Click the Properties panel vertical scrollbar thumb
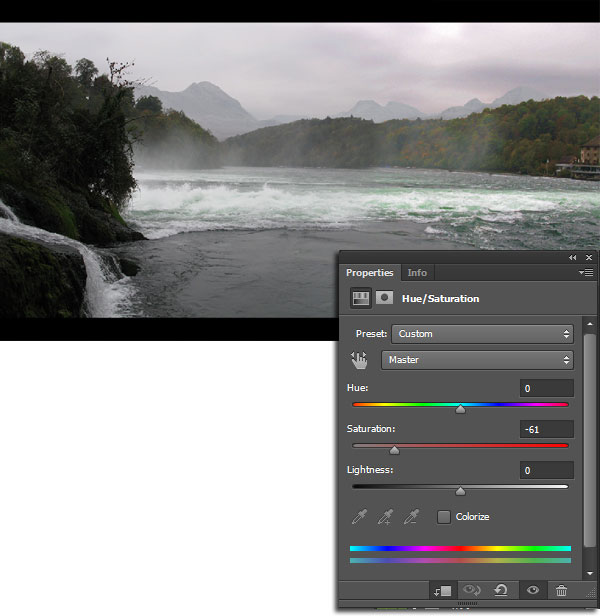600x616 pixels. (590, 440)
